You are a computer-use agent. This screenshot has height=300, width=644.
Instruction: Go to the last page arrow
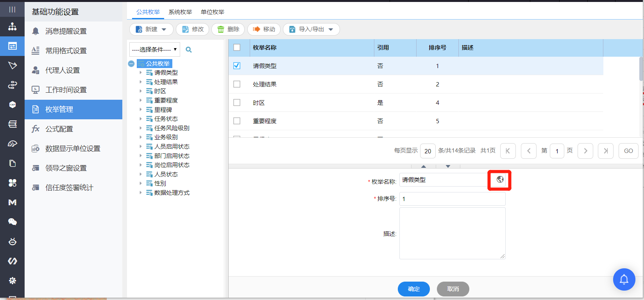tap(605, 151)
